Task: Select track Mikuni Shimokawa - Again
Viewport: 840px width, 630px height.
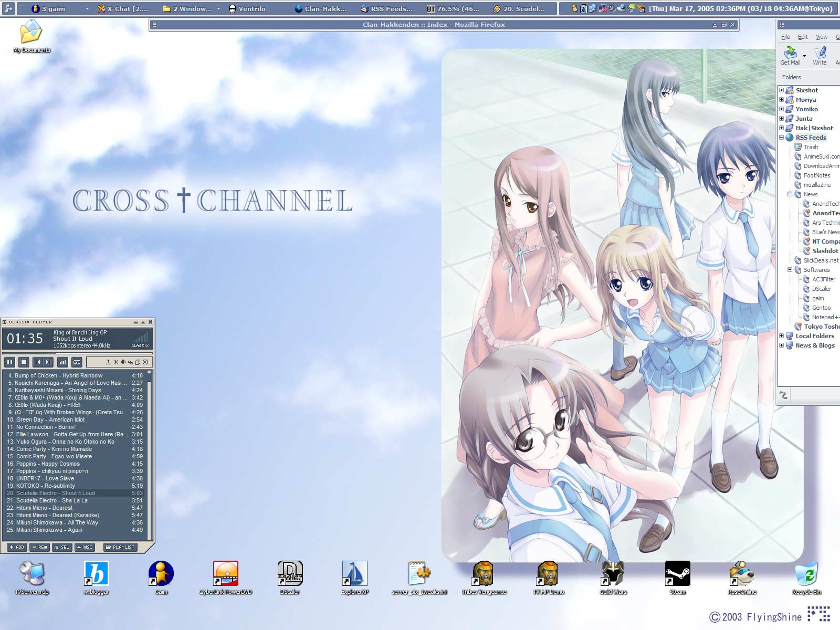Action: point(75,530)
